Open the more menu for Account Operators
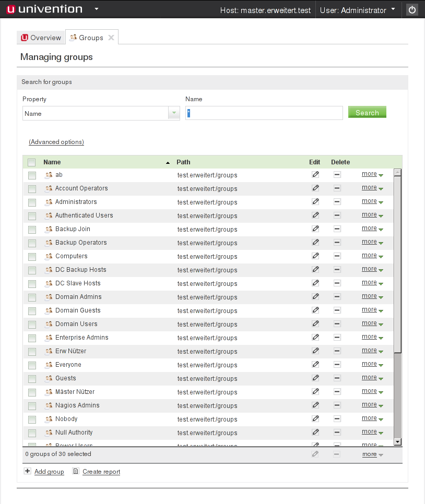 [372, 188]
